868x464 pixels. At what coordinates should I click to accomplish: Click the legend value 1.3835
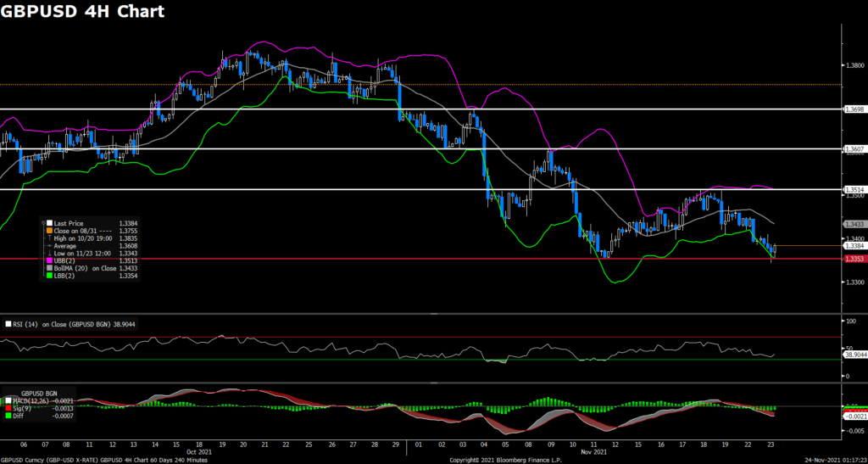128,238
